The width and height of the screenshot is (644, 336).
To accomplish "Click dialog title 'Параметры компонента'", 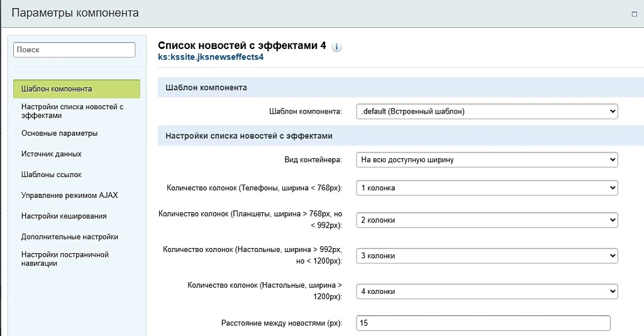I will tap(75, 13).
